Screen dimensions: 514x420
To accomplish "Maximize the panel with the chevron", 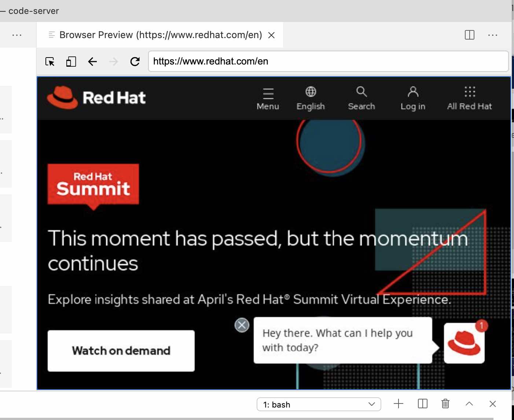I will pos(469,404).
